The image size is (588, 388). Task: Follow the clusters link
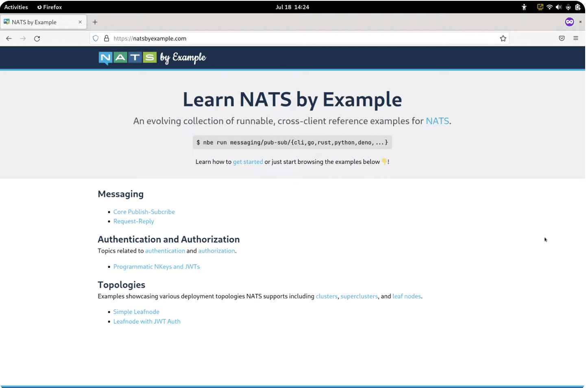tap(327, 296)
